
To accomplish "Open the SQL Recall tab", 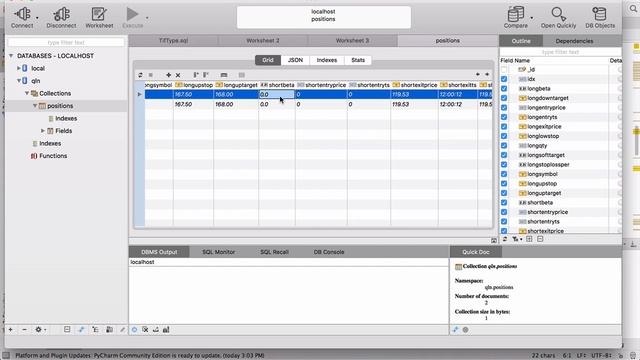I will point(274,252).
